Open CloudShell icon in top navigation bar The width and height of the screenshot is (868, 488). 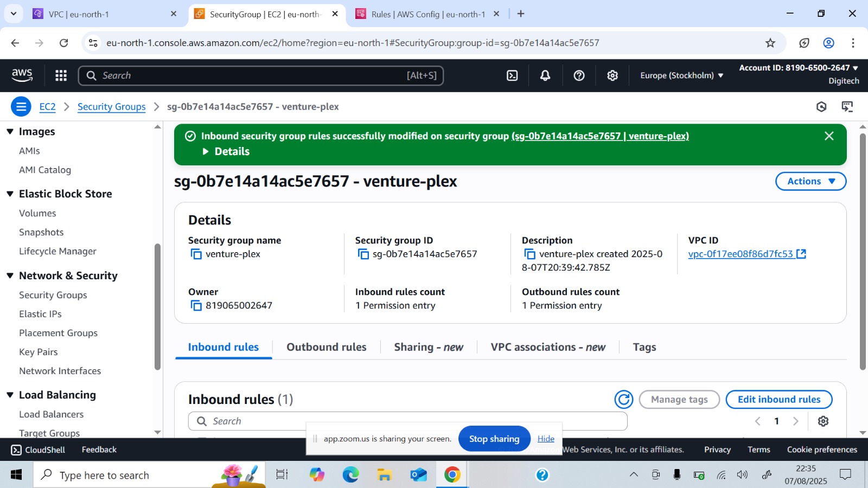pyautogui.click(x=512, y=75)
